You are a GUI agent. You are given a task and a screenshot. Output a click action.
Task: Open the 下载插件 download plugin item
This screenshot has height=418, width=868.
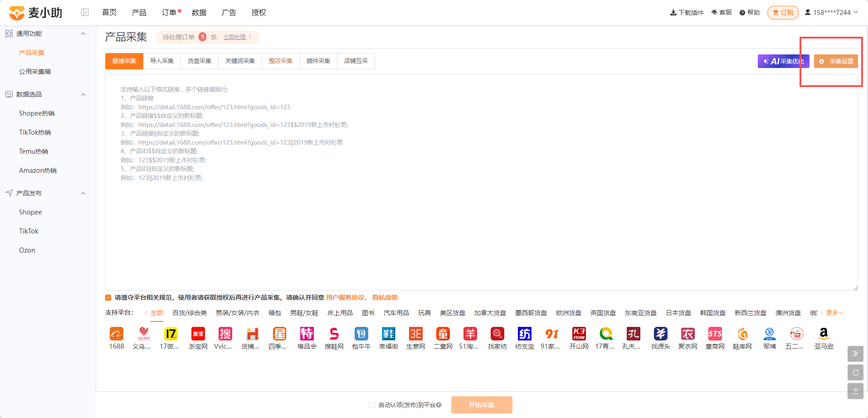[687, 12]
